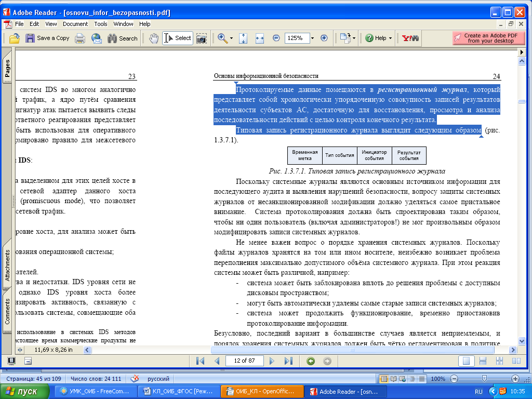Image resolution: width=532 pixels, height=399 pixels.
Task: Activate the Select text tool
Action: (178, 38)
